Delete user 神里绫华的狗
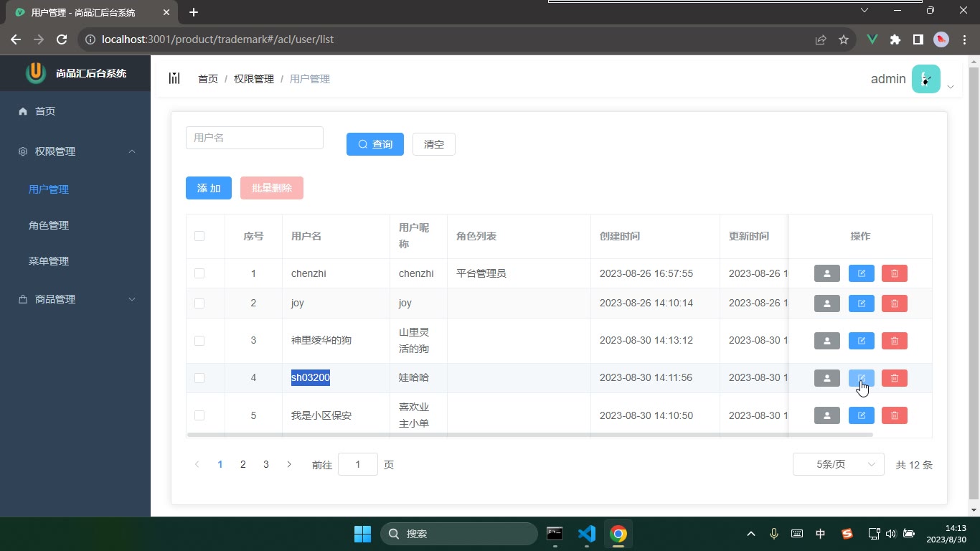Screen dimensions: 980x551 tap(894, 341)
